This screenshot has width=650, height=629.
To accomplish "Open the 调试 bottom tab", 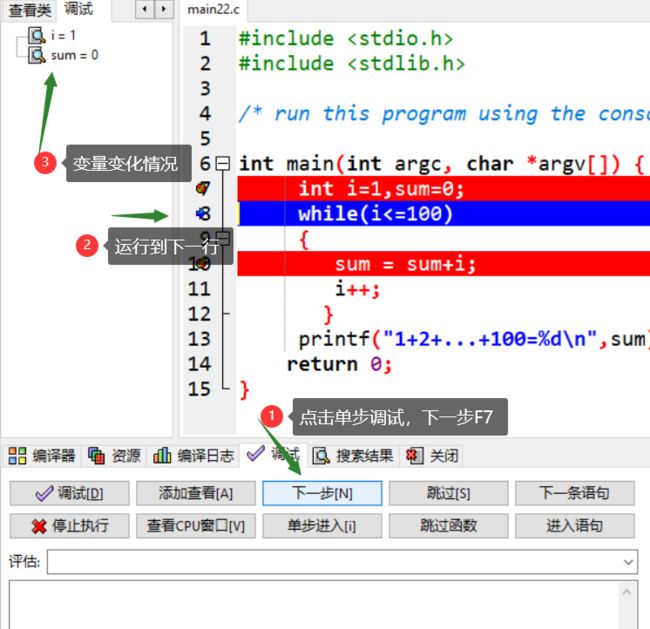I will [x=274, y=454].
